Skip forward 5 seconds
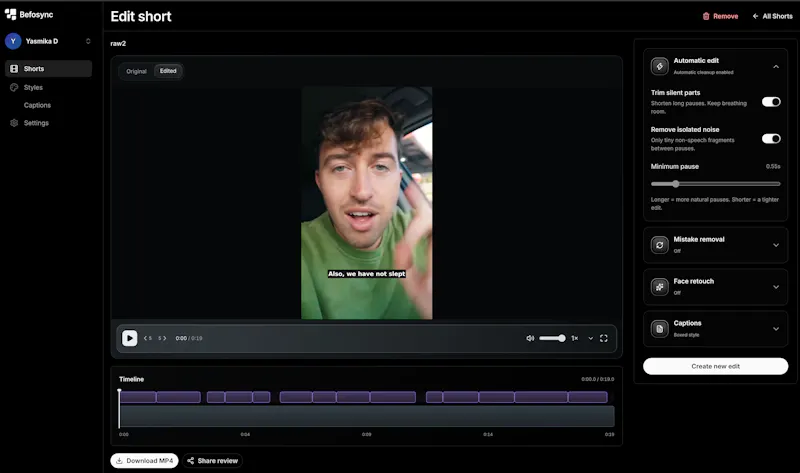The height and width of the screenshot is (473, 800). coord(162,338)
